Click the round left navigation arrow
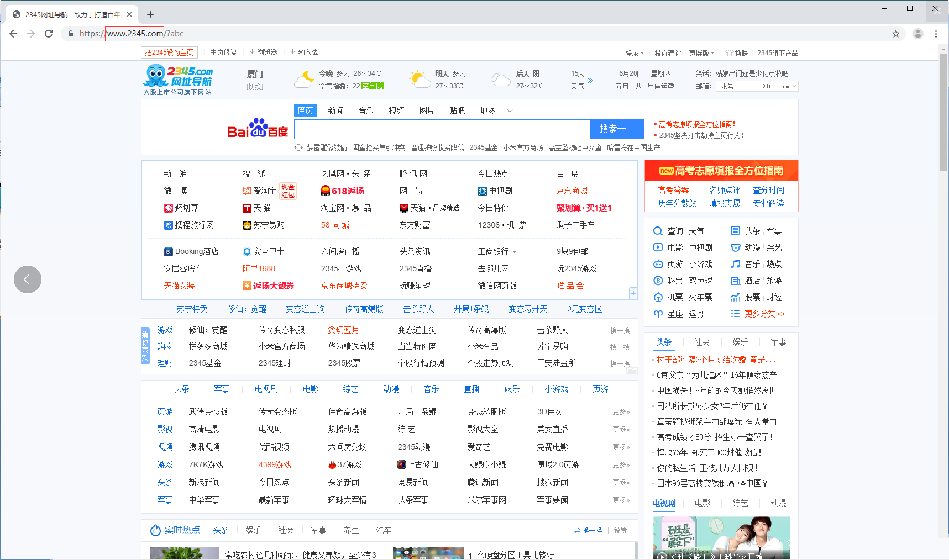The height and width of the screenshot is (560, 949). 28,279
